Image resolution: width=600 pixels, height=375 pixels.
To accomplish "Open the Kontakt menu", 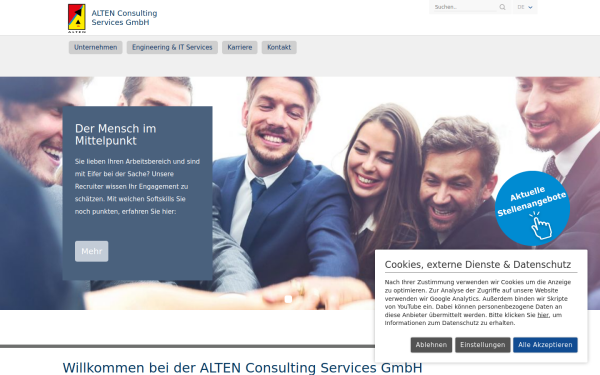I will [279, 47].
